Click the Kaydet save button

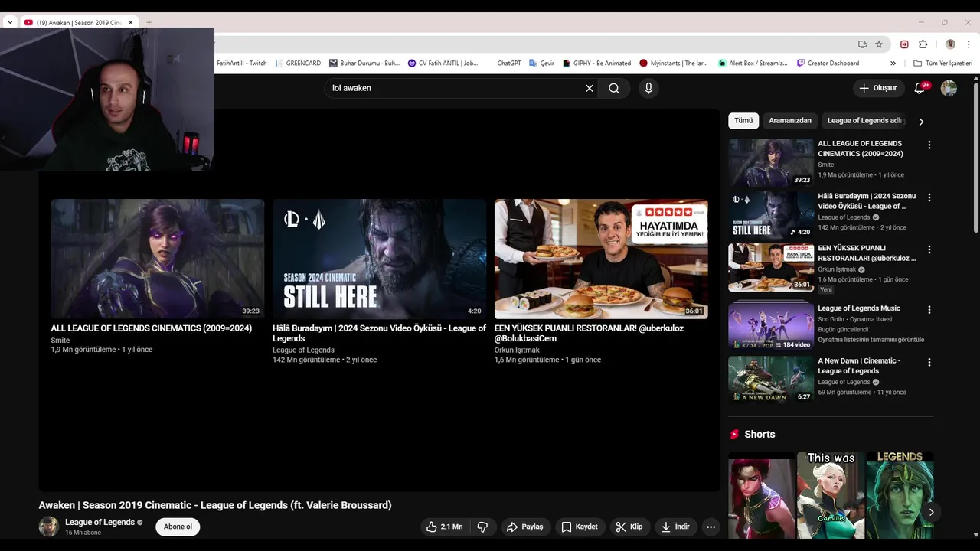580,527
